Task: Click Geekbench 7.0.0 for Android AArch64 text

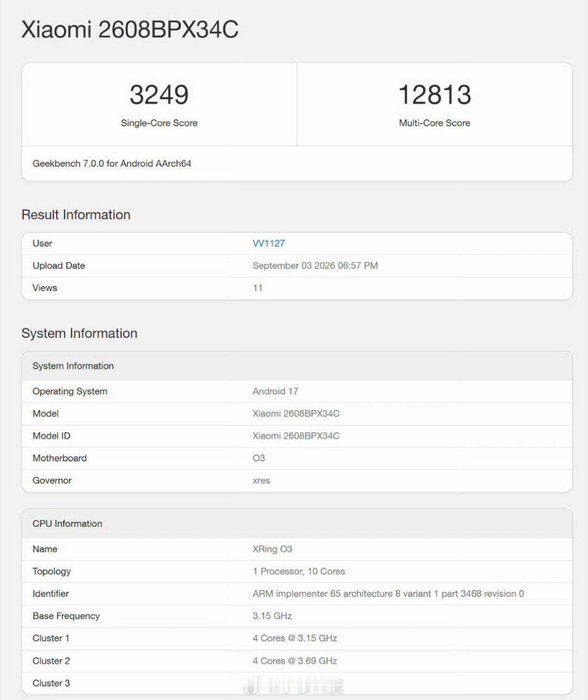Action: 112,163
